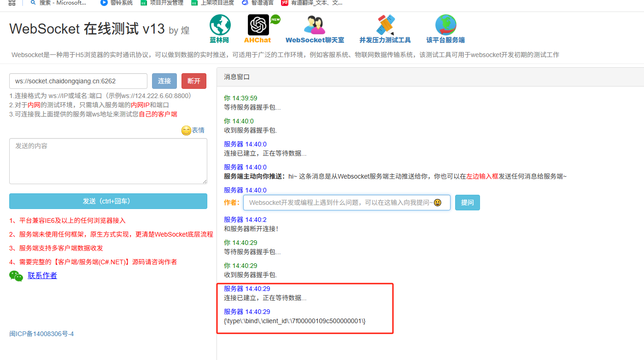Screen dimensions: 644x360
Task: Open the 蓝林网 globe icon
Action: point(220,24)
